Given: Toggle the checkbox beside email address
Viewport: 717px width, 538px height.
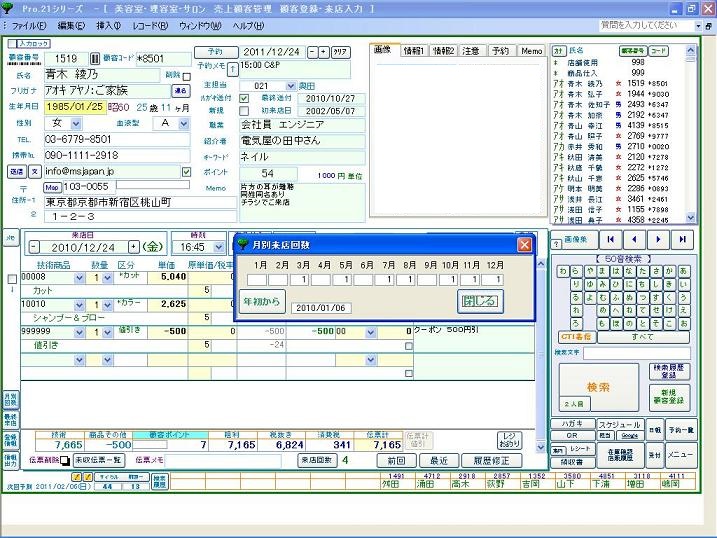Looking at the screenshot, I should pos(186,172).
